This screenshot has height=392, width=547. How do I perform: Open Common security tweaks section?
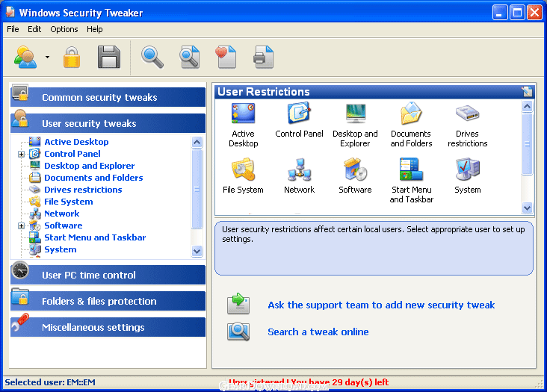[x=108, y=97]
